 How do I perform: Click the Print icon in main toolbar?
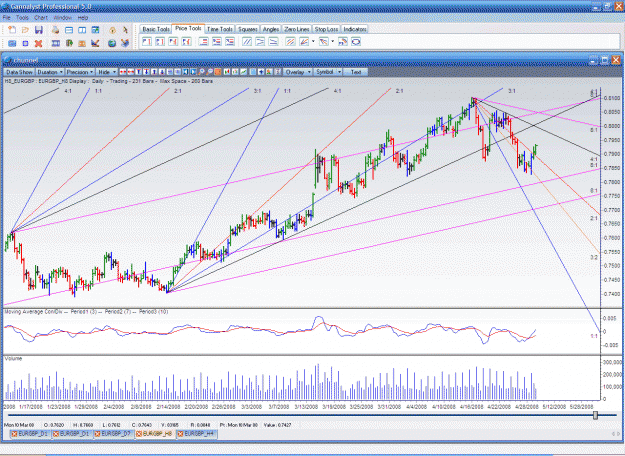coord(55,30)
